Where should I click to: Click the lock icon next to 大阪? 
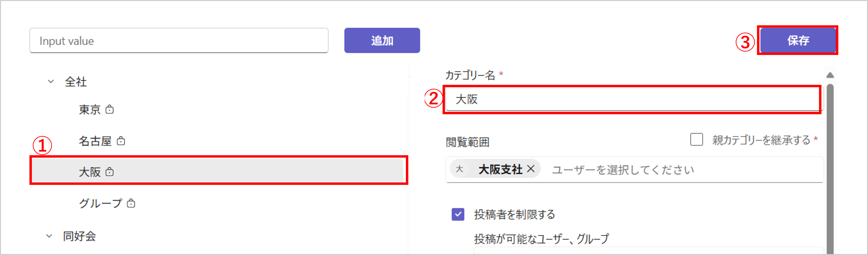pyautogui.click(x=110, y=172)
